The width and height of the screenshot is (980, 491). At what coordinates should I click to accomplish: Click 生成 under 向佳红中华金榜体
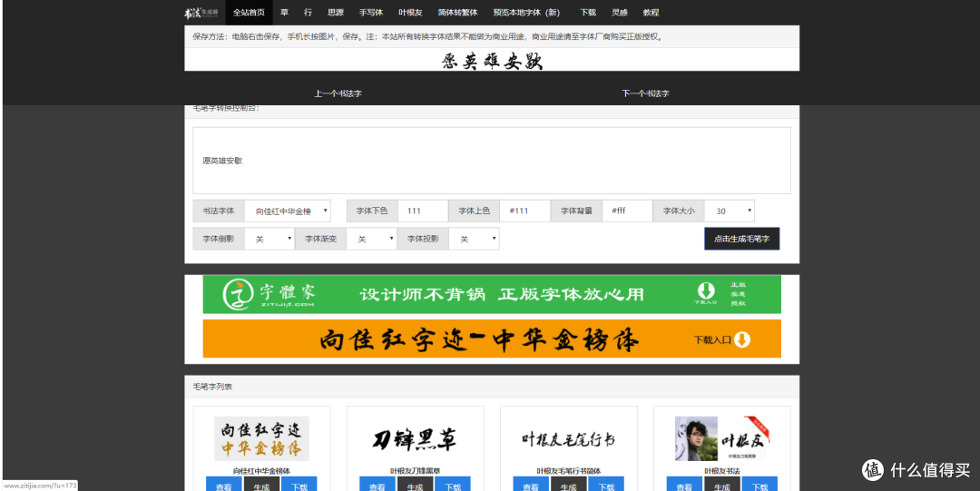[261, 486]
